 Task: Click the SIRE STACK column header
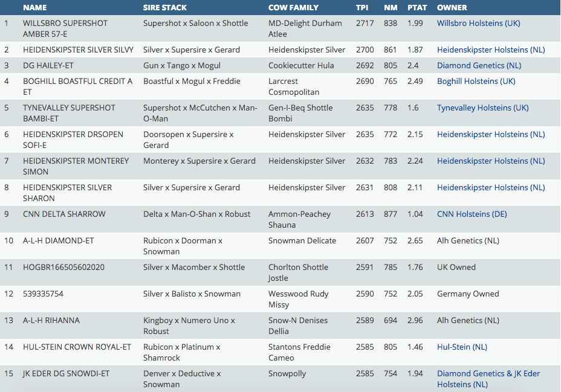pos(165,8)
